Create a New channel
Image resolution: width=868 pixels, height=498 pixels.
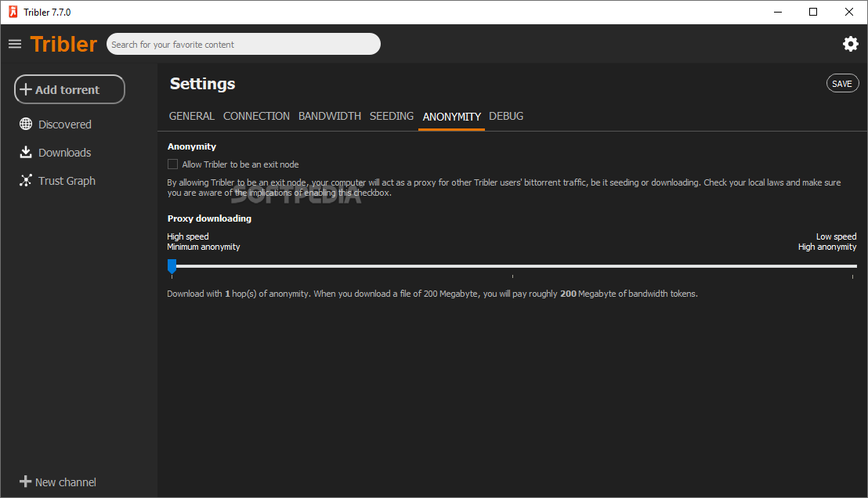pyautogui.click(x=57, y=482)
